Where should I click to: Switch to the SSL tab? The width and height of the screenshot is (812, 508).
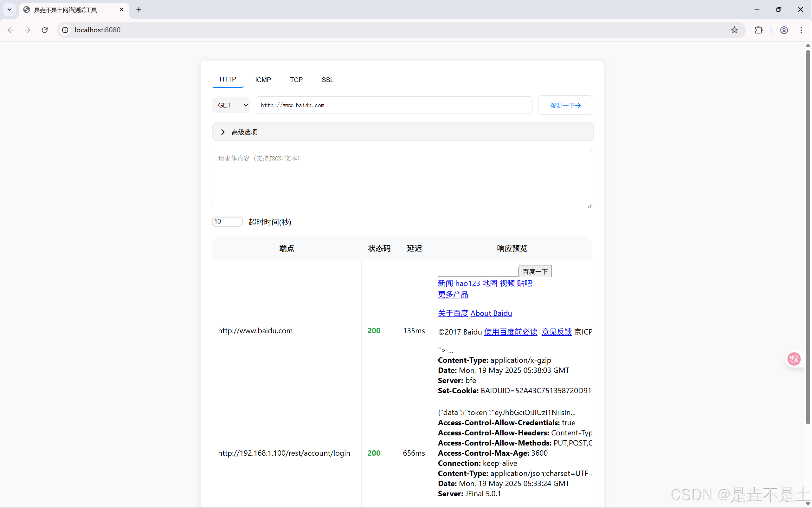pyautogui.click(x=327, y=80)
